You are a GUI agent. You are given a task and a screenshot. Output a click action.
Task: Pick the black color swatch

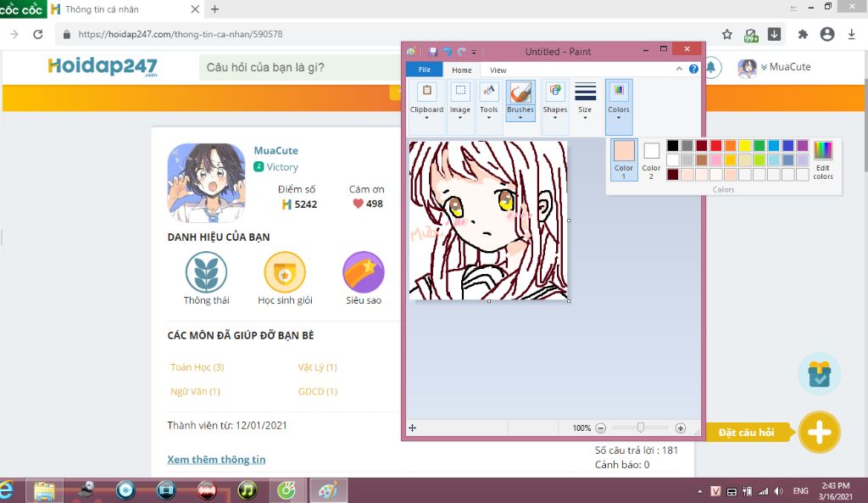pos(672,146)
